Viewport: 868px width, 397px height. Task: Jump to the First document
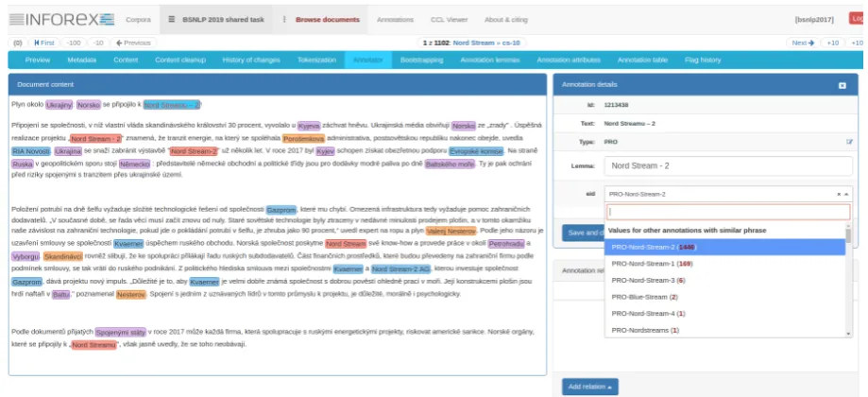44,43
